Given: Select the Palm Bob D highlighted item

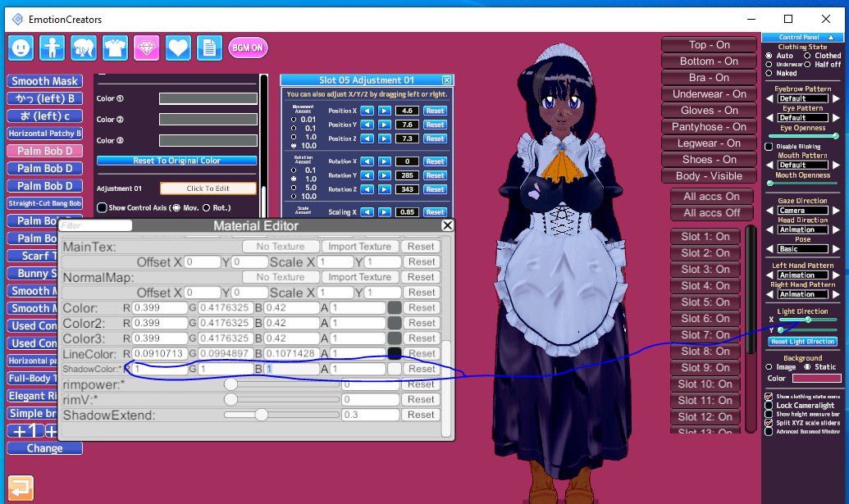Looking at the screenshot, I should click(x=45, y=151).
